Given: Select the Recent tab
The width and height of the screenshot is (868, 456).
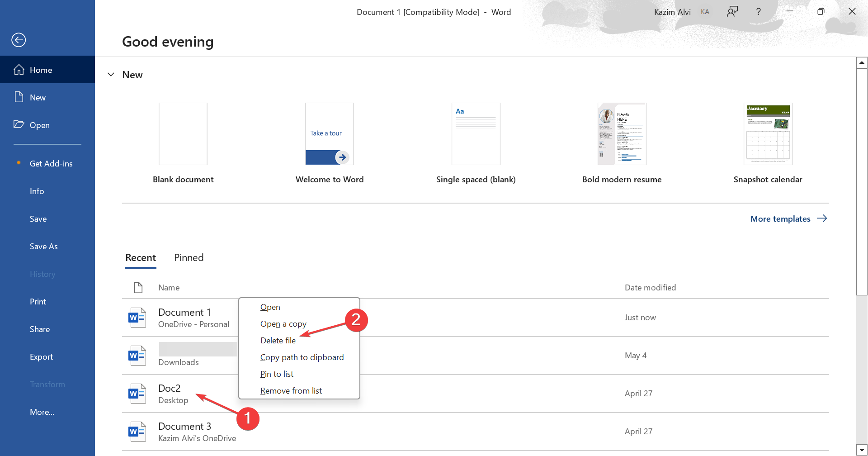Looking at the screenshot, I should coord(140,257).
